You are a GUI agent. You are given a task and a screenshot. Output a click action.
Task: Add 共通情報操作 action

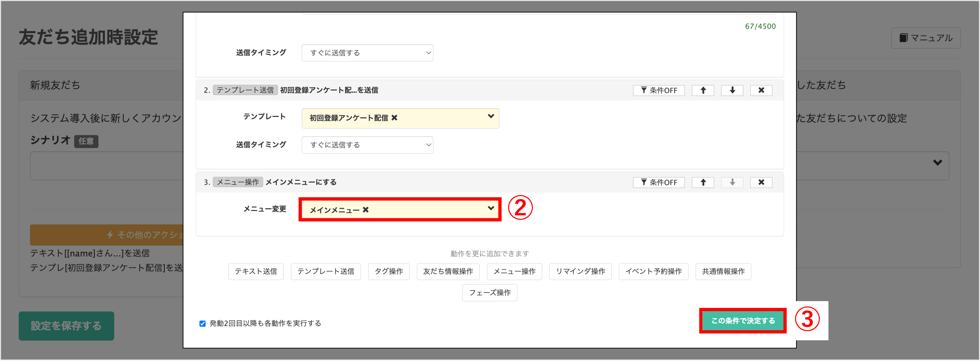(723, 272)
